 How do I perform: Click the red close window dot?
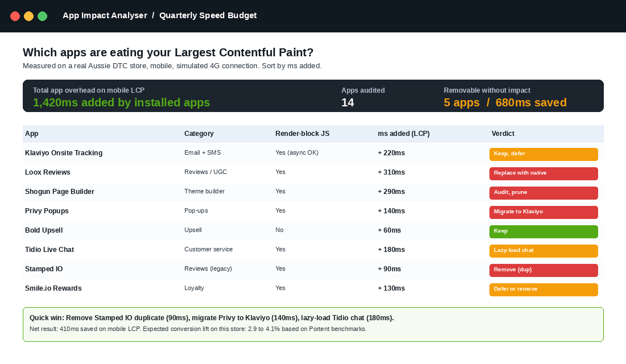[15, 16]
